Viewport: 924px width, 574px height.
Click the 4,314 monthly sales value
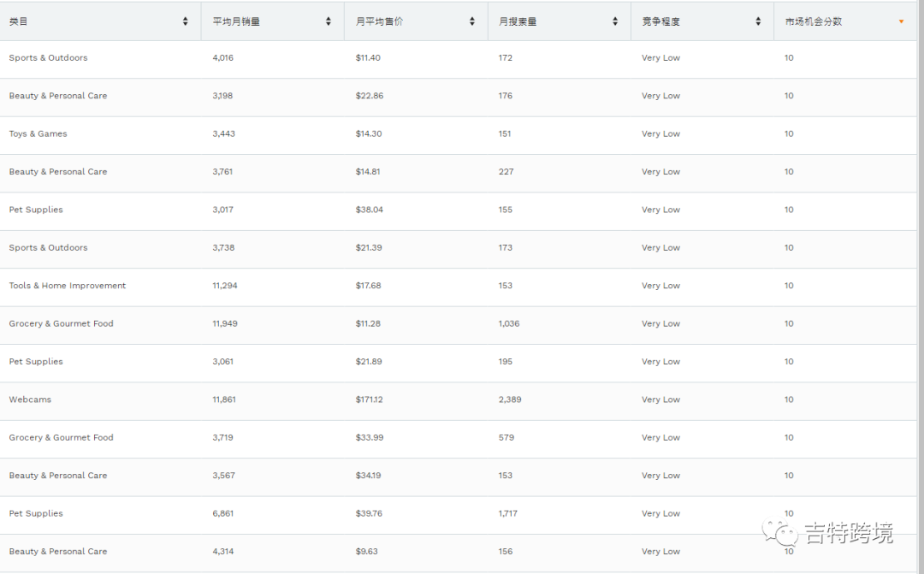pyautogui.click(x=222, y=552)
